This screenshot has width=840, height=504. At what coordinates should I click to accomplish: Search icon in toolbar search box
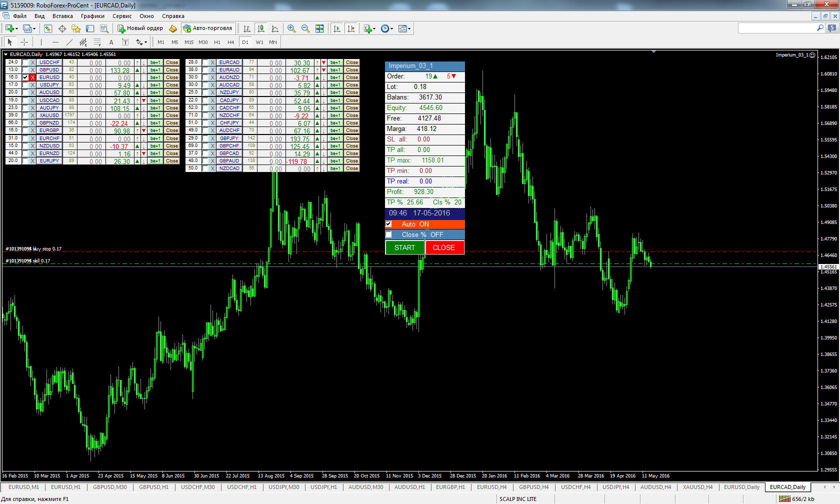click(x=820, y=28)
